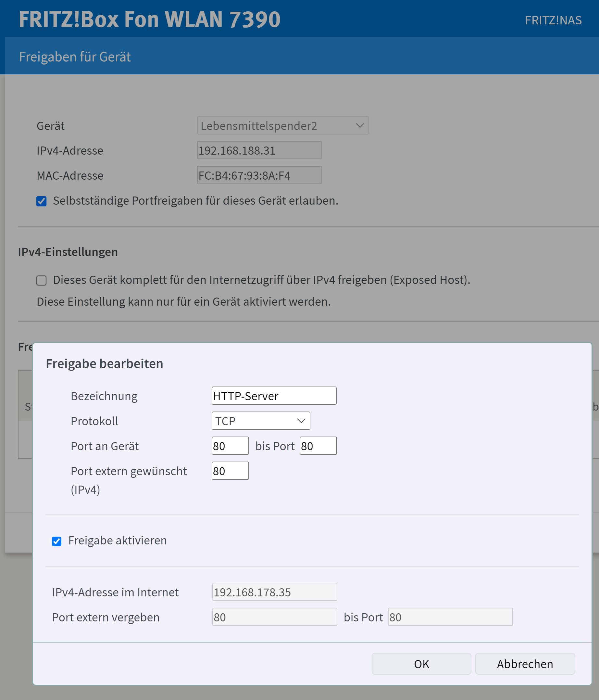Click the Freigabe aktivieren label text

pyautogui.click(x=118, y=541)
